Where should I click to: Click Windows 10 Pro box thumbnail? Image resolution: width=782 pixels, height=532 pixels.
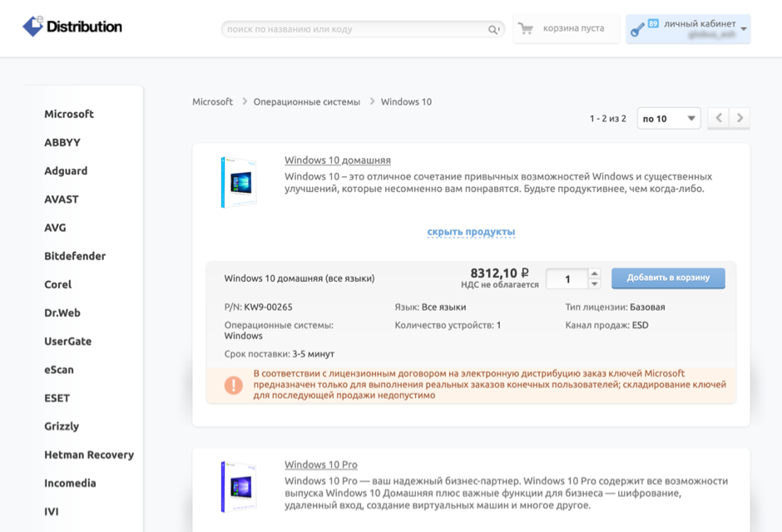point(239,486)
